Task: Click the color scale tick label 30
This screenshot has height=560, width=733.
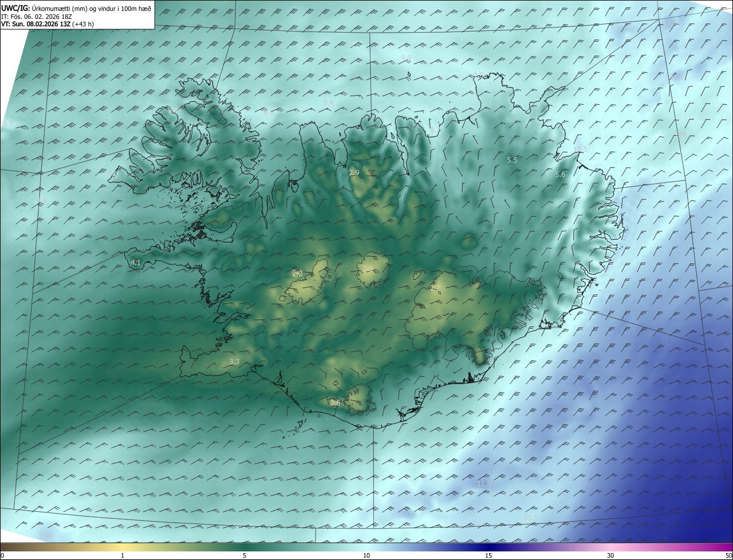Action: (610, 555)
